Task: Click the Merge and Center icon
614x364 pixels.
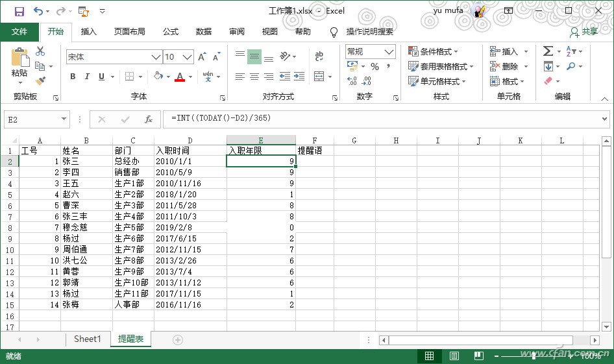Action: tap(319, 77)
